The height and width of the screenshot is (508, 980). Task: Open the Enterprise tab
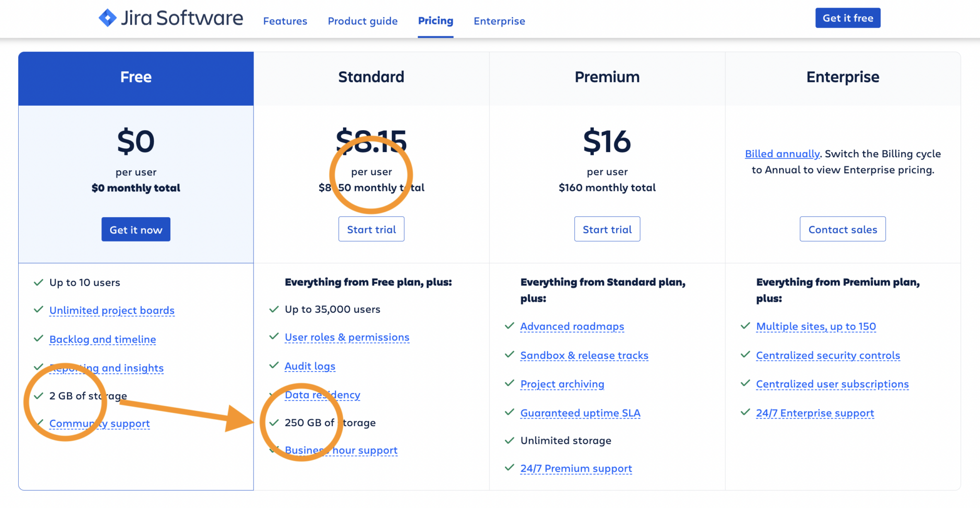(x=499, y=21)
